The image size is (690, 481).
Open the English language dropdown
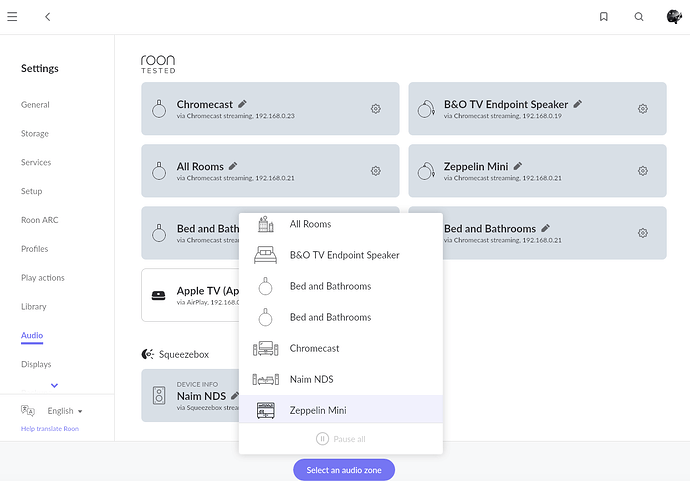pos(65,411)
